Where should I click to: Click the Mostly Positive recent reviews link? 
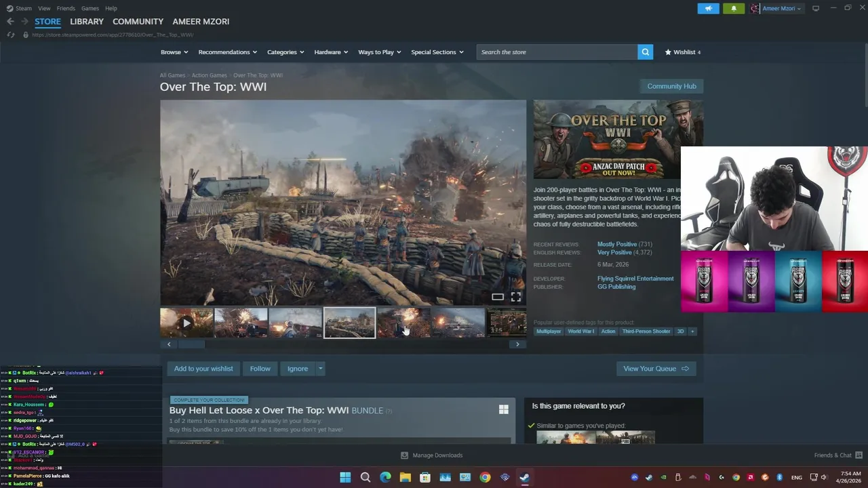point(617,244)
